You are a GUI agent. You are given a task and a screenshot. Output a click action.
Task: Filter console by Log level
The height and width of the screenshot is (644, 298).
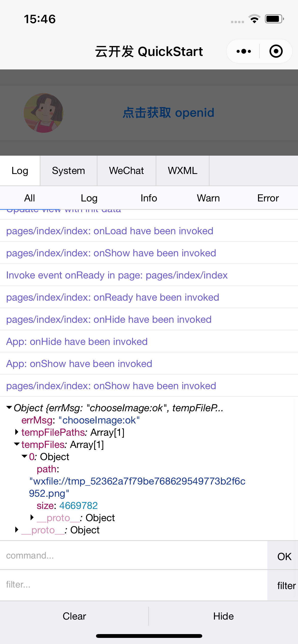coord(89,198)
